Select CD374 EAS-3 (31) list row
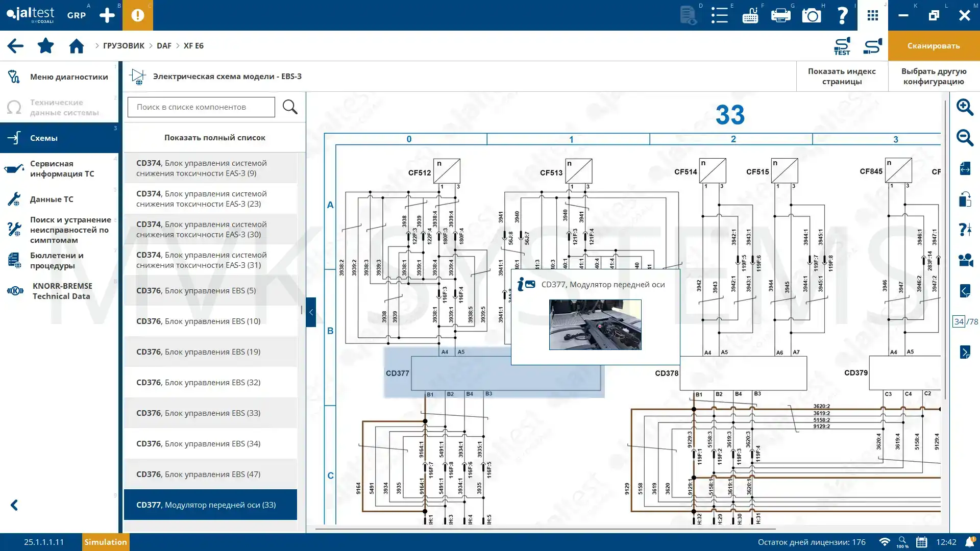 (x=210, y=260)
